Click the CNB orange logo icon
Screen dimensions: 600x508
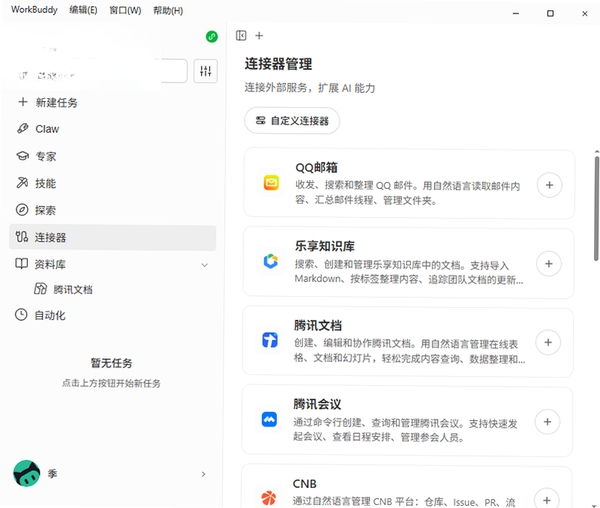point(269,498)
